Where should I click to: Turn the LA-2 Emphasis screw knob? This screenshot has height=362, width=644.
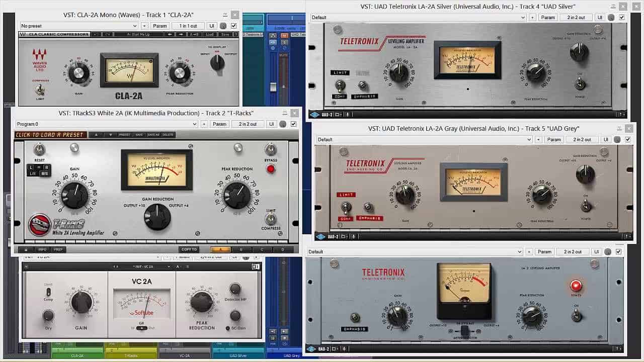[x=355, y=317]
